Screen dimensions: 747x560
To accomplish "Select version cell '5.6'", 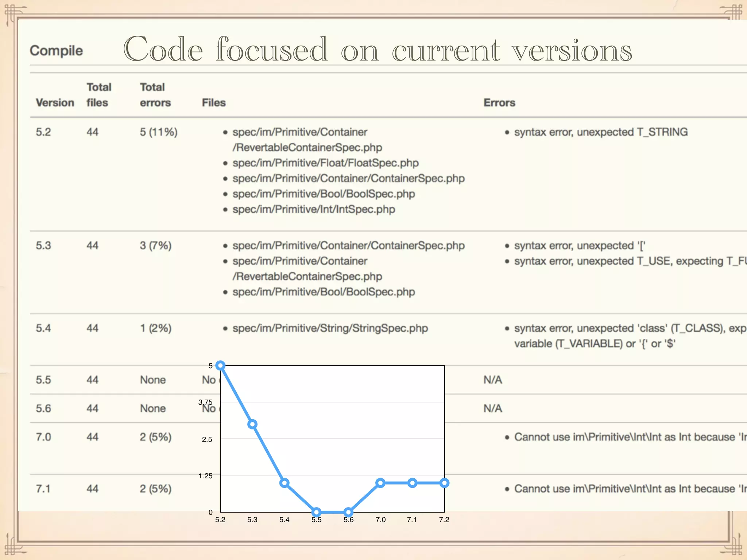I will [x=43, y=408].
